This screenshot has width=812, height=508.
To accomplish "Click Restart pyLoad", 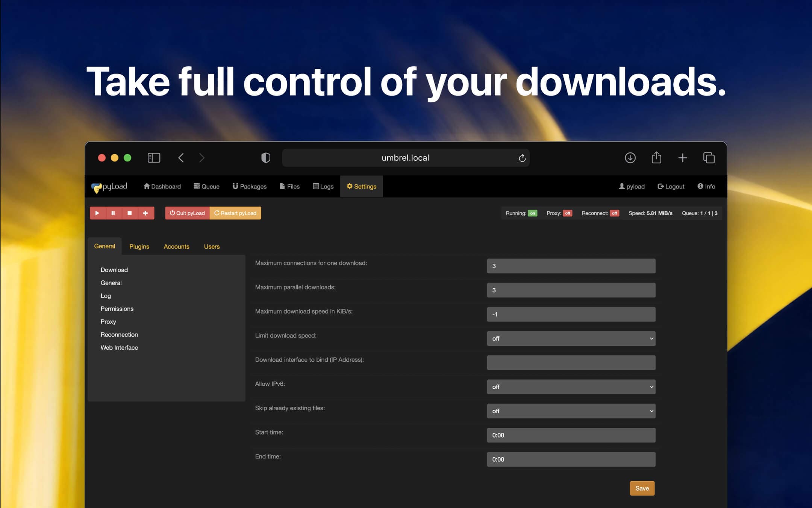I will (235, 213).
